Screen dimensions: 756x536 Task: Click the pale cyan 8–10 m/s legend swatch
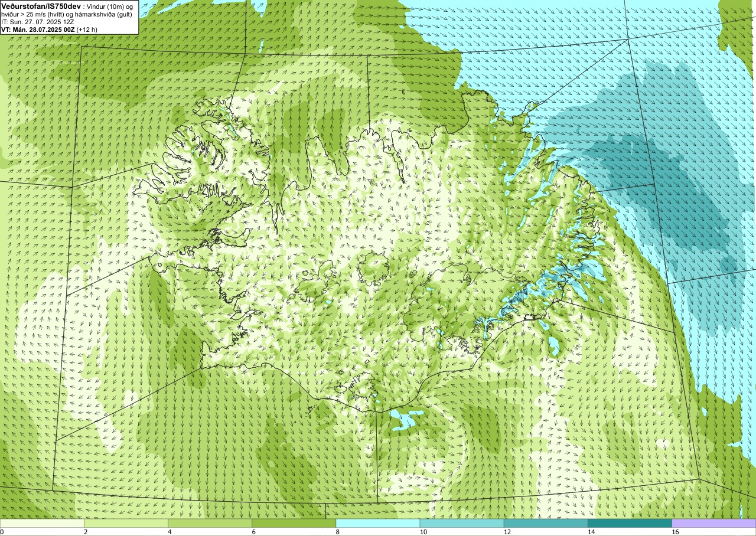coord(377,523)
